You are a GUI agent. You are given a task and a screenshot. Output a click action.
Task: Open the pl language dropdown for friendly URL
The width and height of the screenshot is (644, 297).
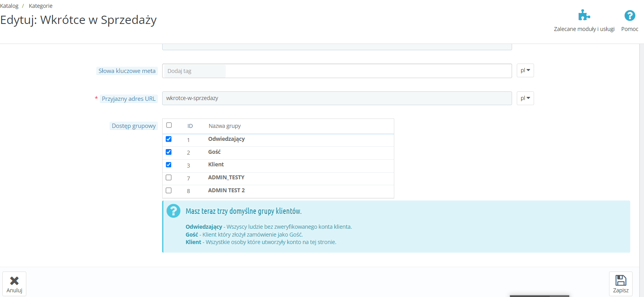(525, 98)
